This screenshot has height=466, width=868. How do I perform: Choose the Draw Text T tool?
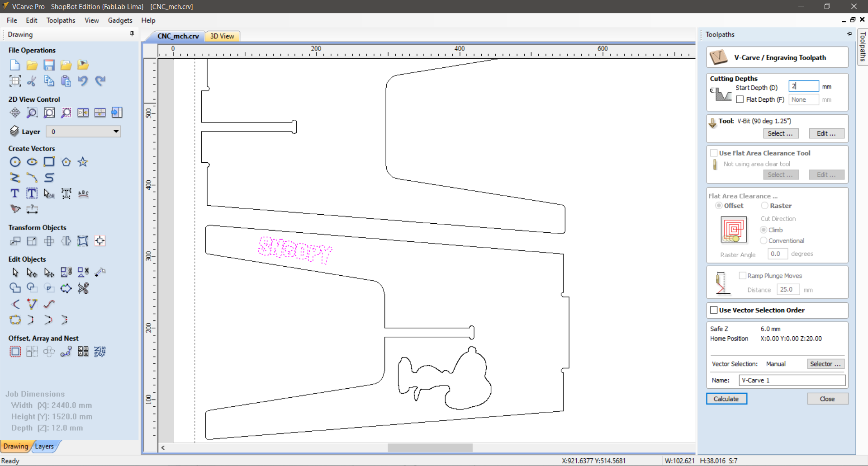(15, 193)
